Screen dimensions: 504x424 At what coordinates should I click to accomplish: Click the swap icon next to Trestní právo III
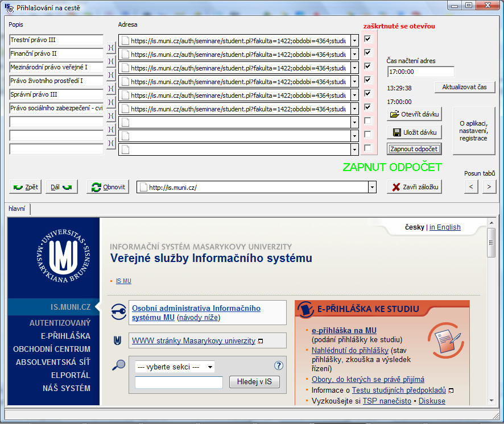(111, 48)
